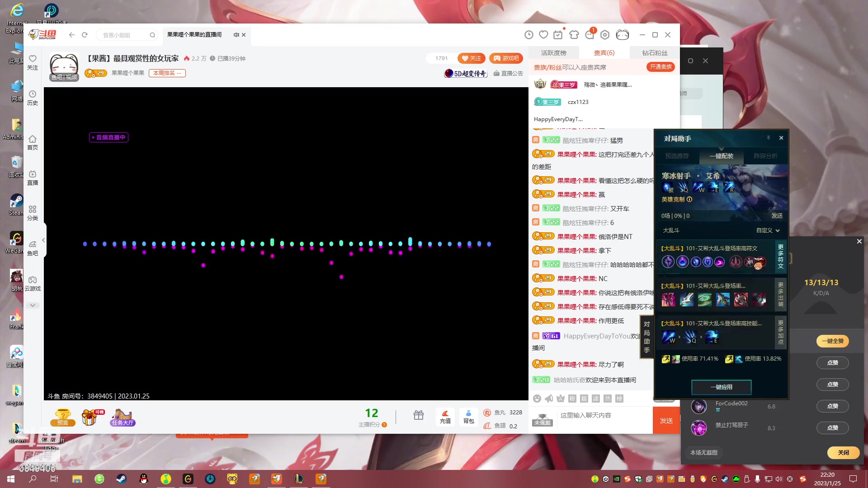
Task: Click the chat message input field
Action: [604, 420]
